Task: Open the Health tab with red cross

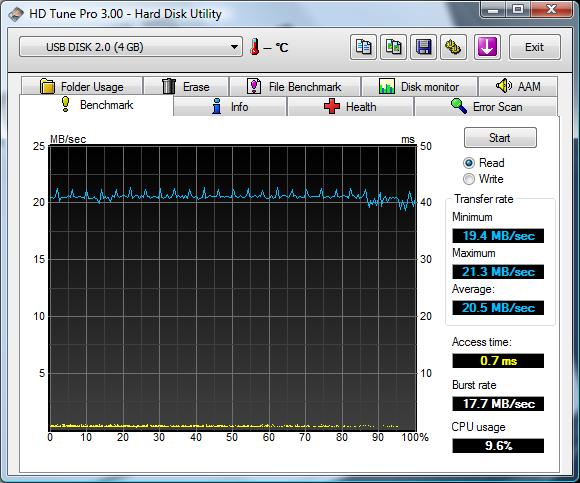Action: coord(350,107)
